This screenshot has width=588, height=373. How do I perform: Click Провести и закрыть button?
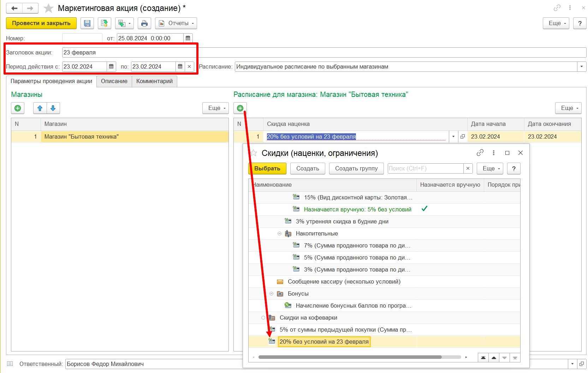tap(41, 23)
